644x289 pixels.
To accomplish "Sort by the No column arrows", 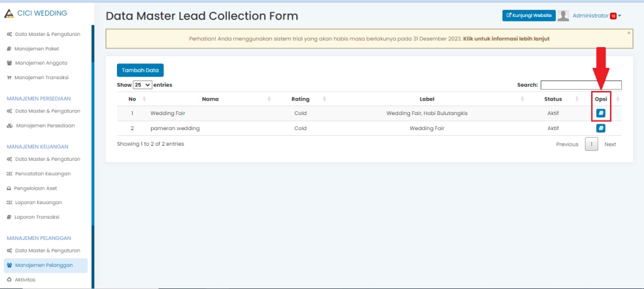I will pos(144,99).
